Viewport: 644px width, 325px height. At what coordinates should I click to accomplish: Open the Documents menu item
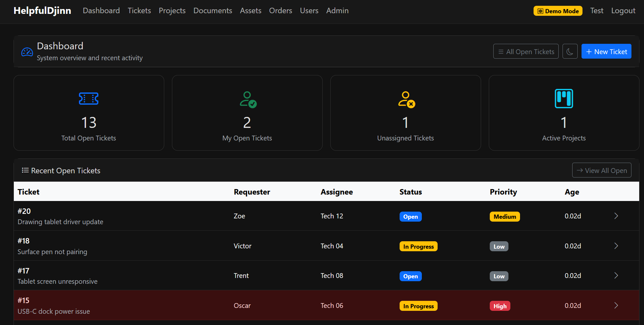pos(213,11)
